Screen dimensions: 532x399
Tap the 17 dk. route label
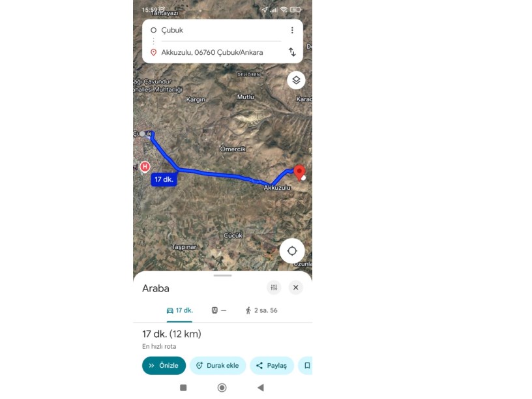pos(164,179)
